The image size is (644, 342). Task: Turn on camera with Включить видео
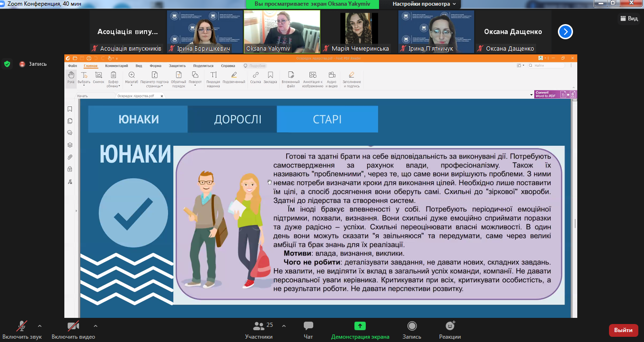73,330
